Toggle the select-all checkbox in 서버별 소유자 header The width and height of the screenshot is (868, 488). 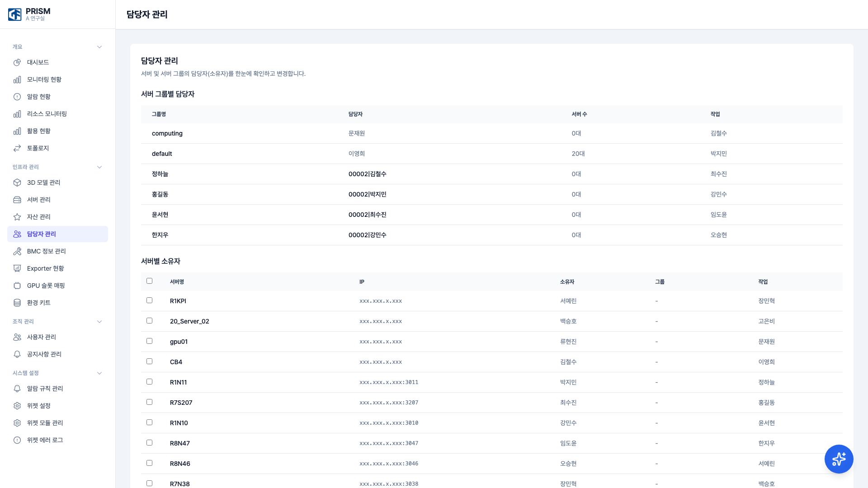(149, 281)
